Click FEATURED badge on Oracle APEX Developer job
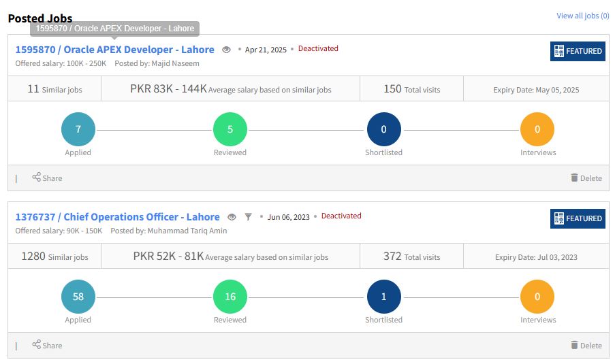The image size is (615, 364). 578,51
